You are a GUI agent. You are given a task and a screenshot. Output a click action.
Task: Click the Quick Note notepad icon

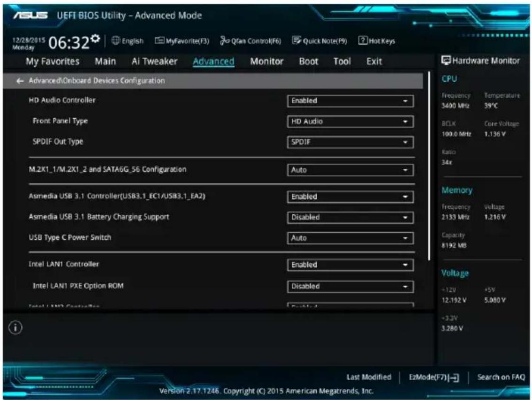297,41
